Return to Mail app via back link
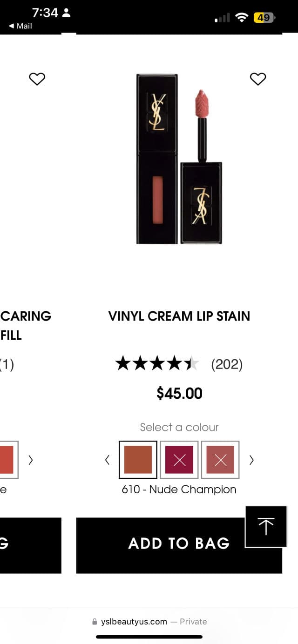298x644 pixels. (20, 26)
